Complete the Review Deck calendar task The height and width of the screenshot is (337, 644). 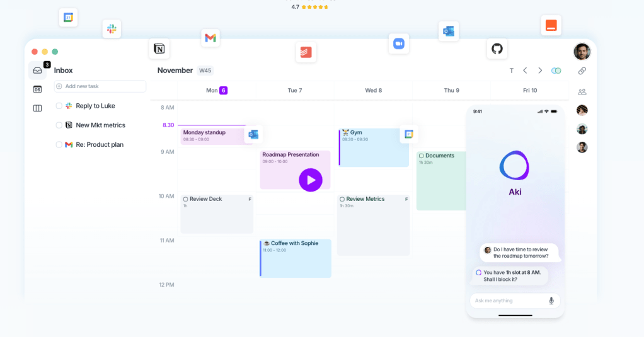[x=185, y=199]
